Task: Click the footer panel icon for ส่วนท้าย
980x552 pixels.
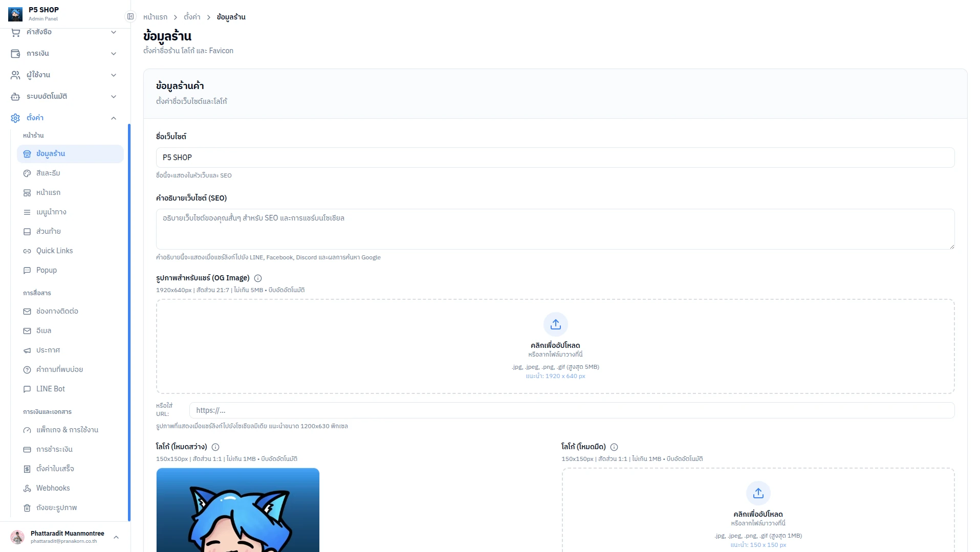Action: tap(27, 232)
